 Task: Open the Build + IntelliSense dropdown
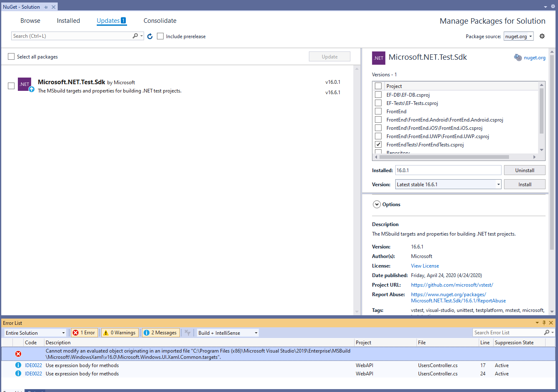(228, 333)
